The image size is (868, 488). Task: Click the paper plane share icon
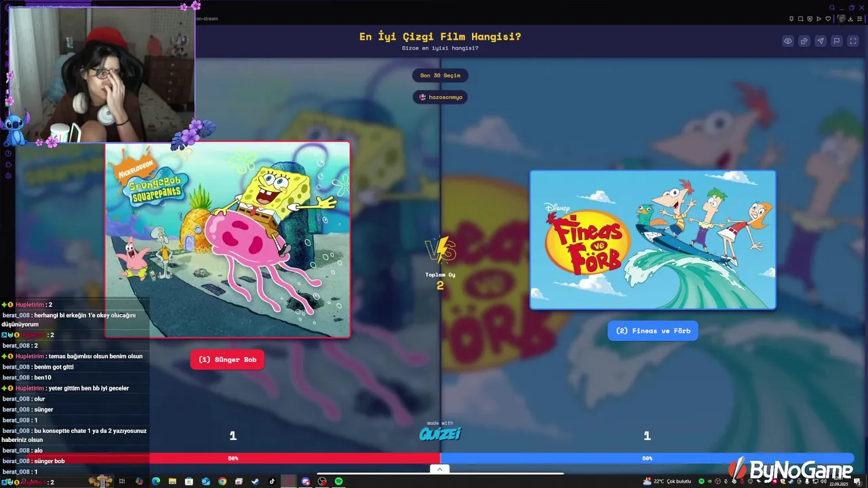tap(821, 41)
